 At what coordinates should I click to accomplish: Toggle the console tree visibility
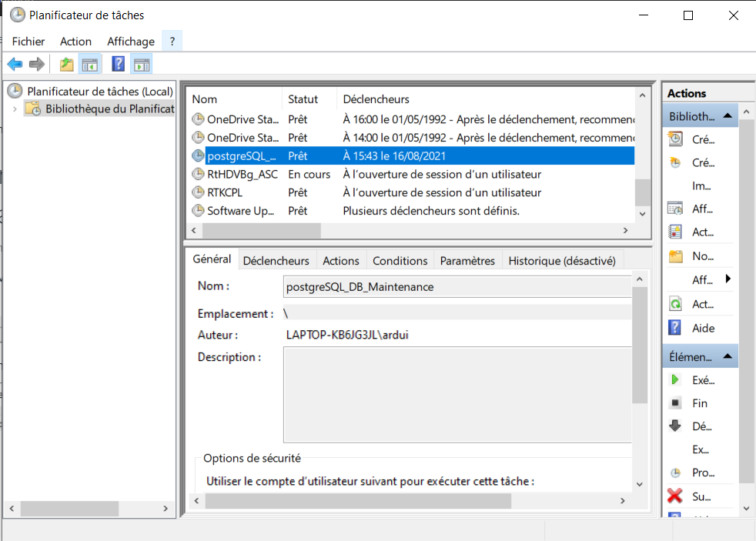(89, 63)
